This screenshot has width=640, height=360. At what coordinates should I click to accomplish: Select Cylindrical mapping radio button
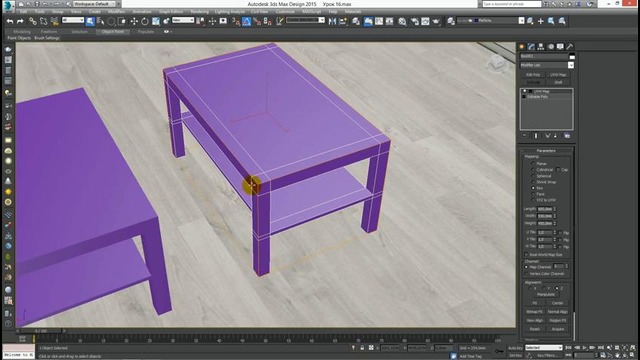pos(533,169)
